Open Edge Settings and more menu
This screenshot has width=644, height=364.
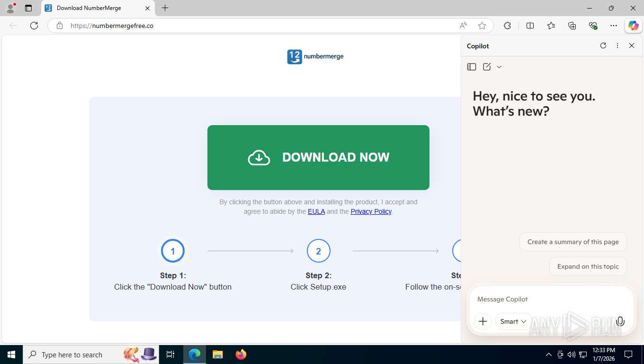[x=614, y=26]
